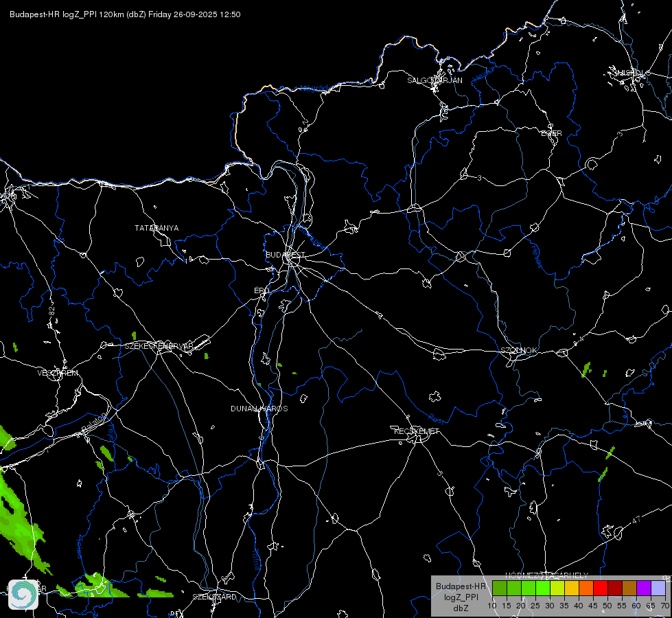Select the 45-50 dBZ bright red legend swatch
Viewport: 672px width, 618px height.
click(x=601, y=588)
